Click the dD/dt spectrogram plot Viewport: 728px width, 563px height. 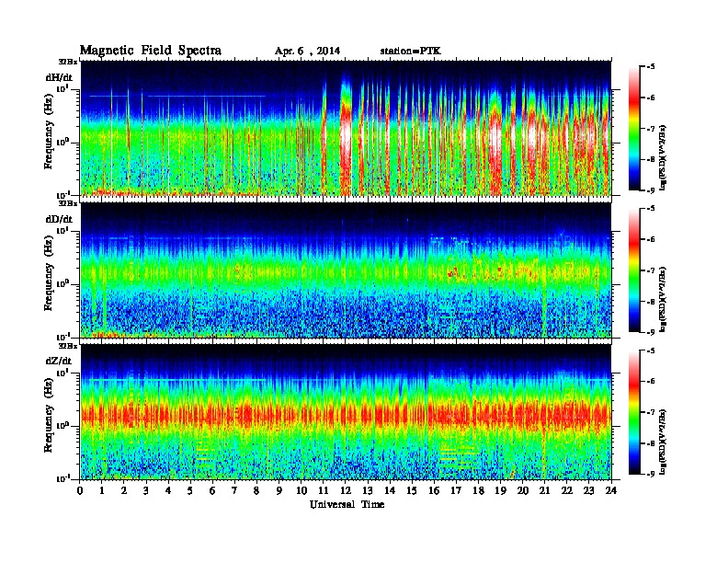click(346, 270)
